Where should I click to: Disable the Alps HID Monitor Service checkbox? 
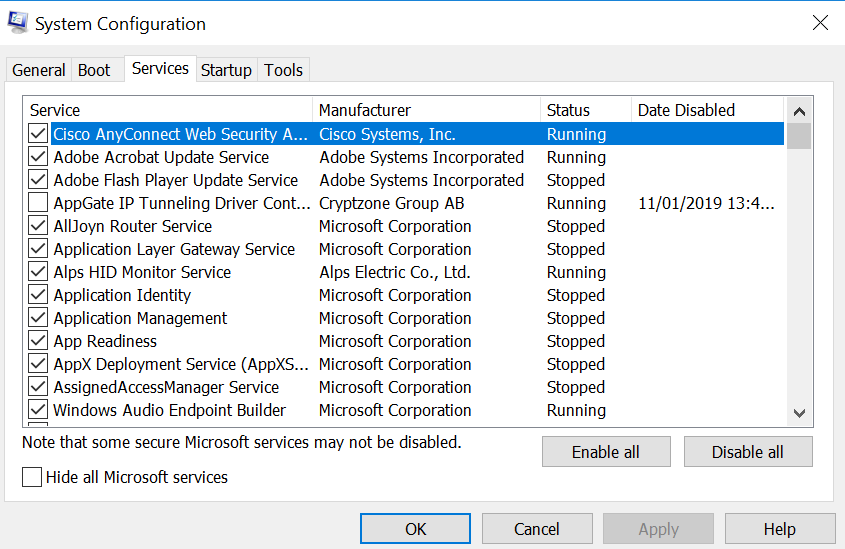point(38,272)
